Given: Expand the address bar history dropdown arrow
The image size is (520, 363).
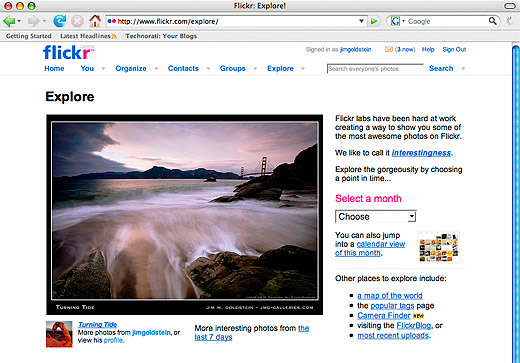Looking at the screenshot, I should point(361,21).
